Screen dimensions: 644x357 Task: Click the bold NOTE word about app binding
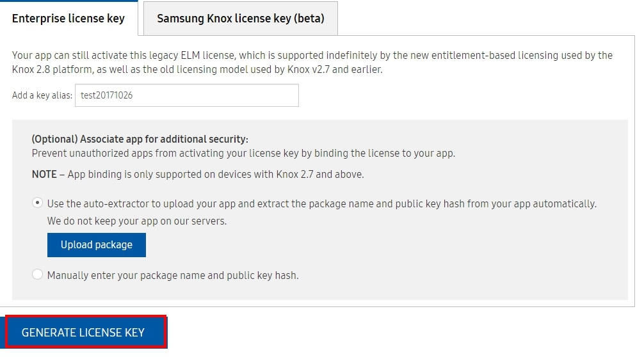pos(44,175)
